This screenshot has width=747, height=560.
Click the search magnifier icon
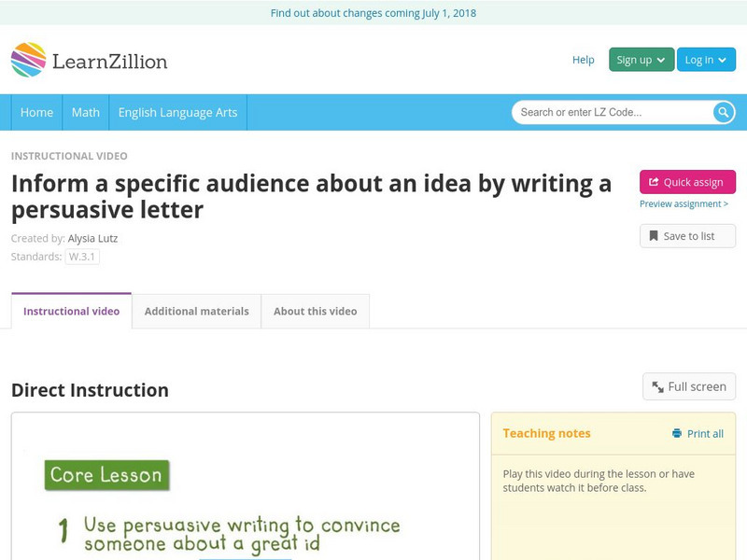point(724,112)
